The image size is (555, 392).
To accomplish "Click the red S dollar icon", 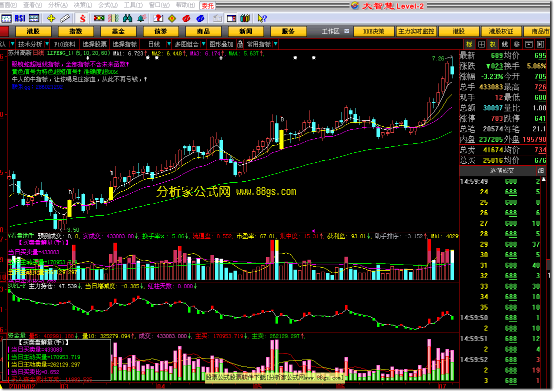I will click(82, 18).
